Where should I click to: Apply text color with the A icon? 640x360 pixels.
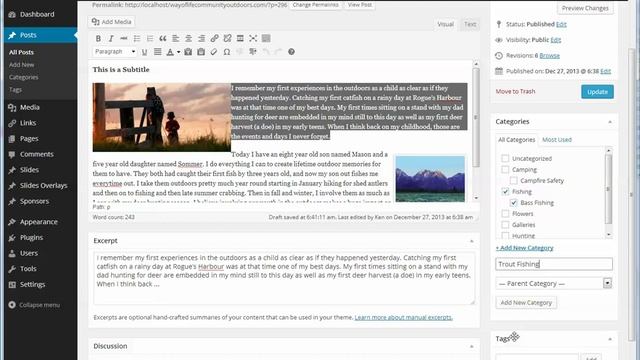pos(170,52)
